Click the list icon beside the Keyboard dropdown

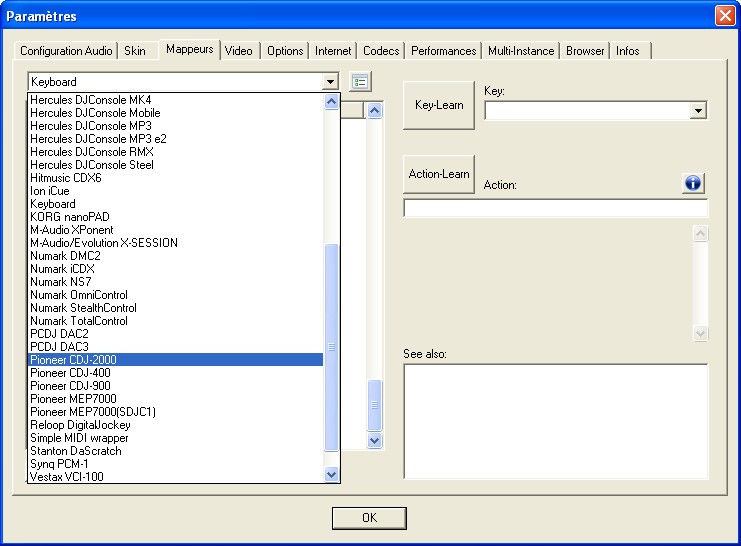361,82
